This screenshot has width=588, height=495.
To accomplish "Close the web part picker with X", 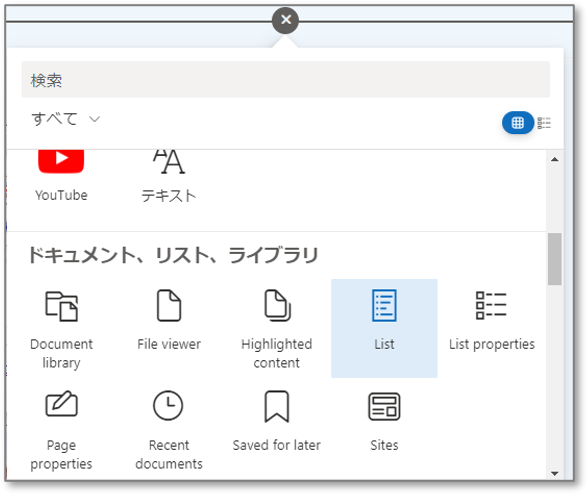I will [x=286, y=20].
